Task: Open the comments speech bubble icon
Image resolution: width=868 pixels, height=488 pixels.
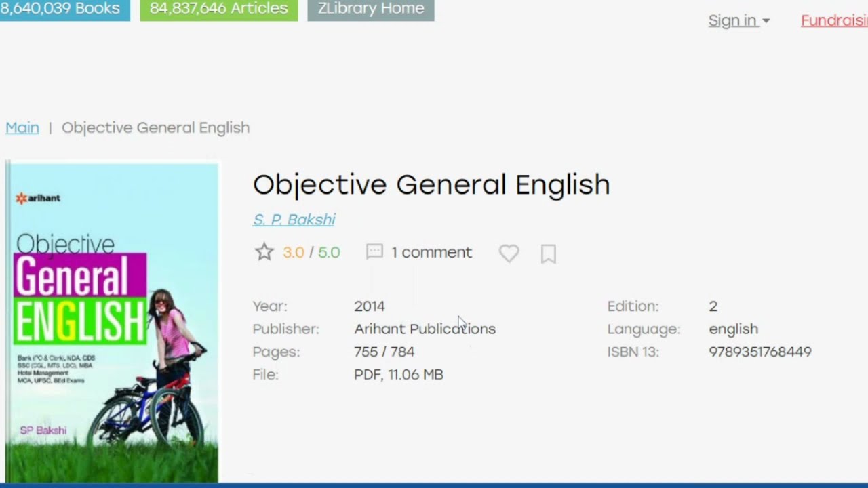Action: pos(374,252)
